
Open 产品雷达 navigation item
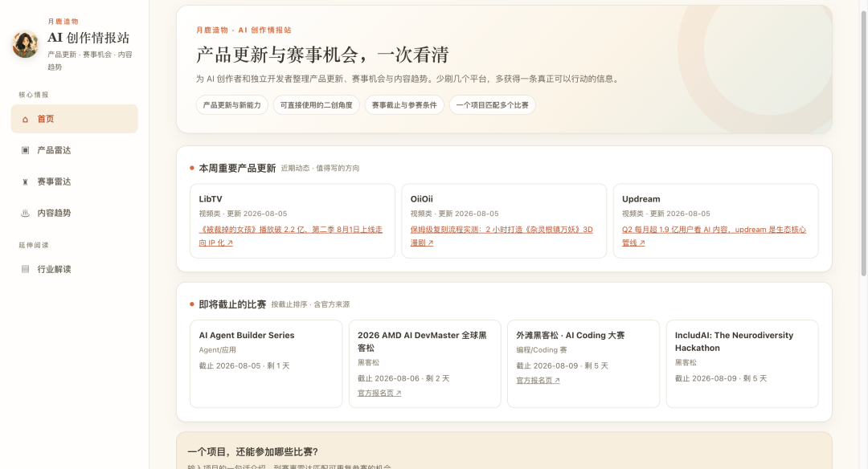(74, 150)
